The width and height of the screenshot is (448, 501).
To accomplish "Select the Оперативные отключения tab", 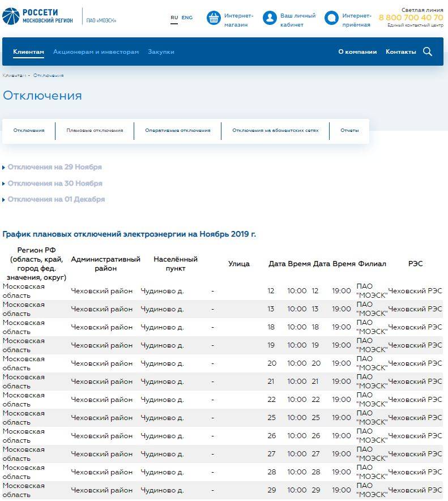I will coord(178,130).
